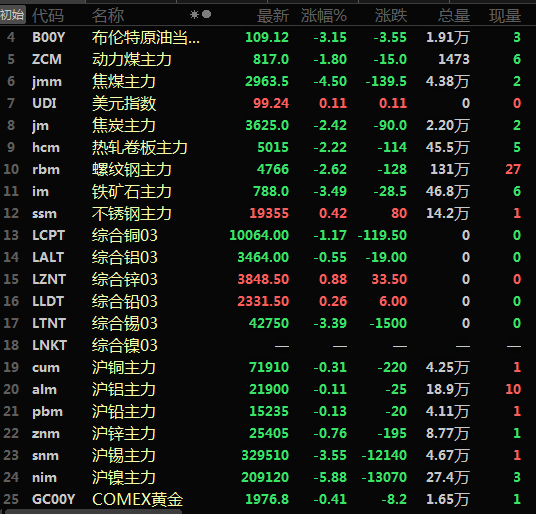Click the horizontal scrollbar at the bottom
Viewport: 536px width, 514px height.
93,512
